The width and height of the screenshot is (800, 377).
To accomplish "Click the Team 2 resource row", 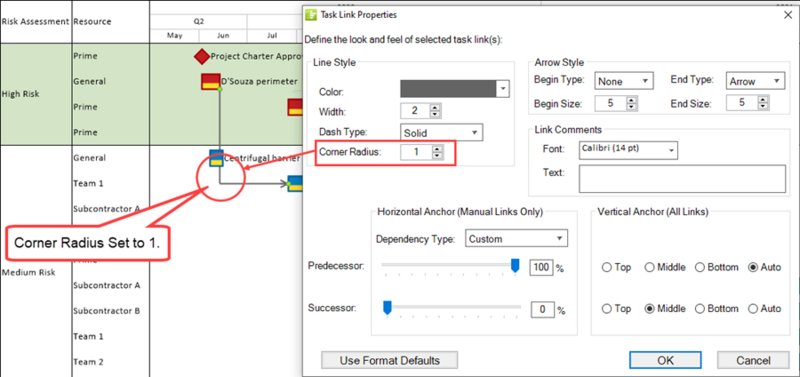I will click(x=88, y=362).
